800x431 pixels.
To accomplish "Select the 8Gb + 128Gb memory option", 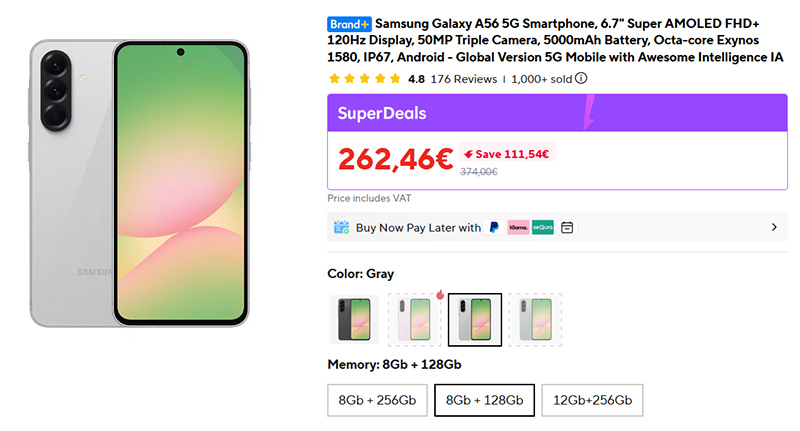I will (484, 400).
